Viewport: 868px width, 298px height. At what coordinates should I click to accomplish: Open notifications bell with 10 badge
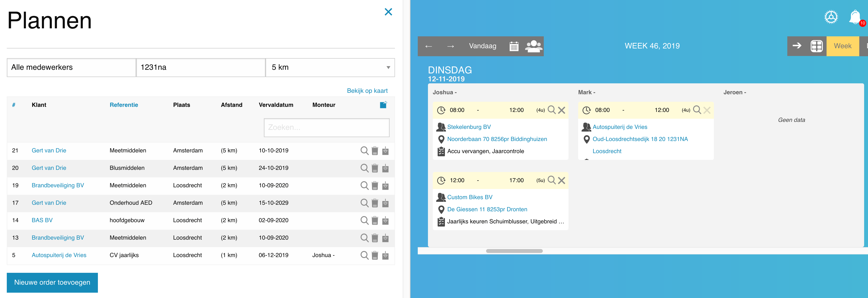click(x=855, y=17)
